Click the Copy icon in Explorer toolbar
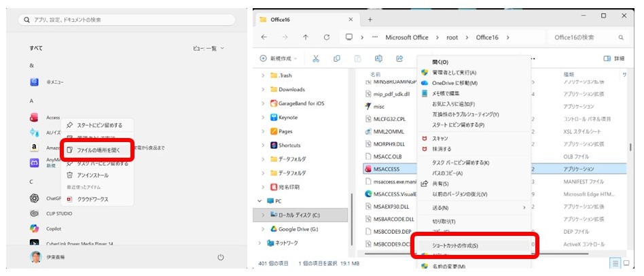This screenshot has width=644, height=276. coord(337,58)
